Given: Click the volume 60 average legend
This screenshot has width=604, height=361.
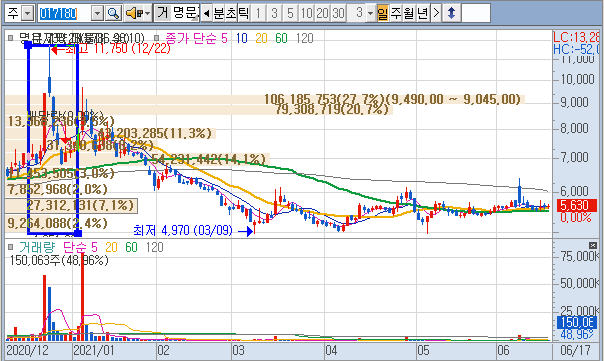Looking at the screenshot, I should (x=131, y=247).
